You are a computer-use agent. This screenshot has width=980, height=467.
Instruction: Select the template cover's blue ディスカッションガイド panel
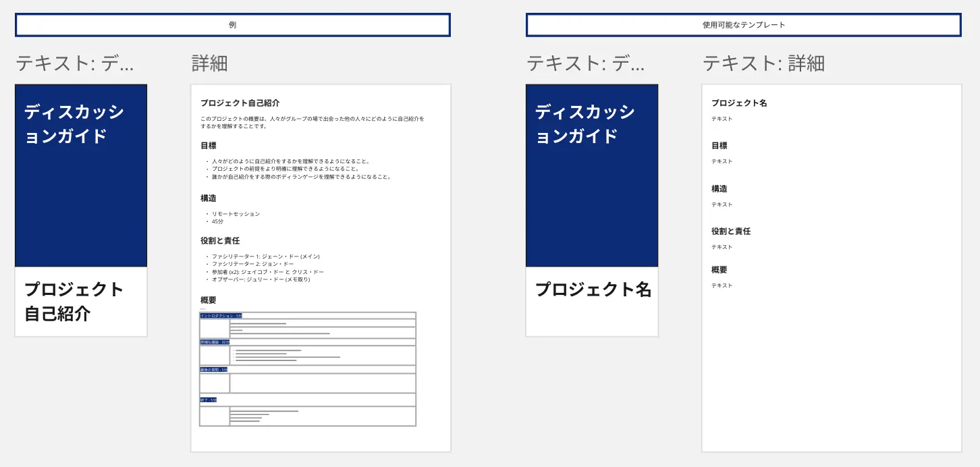592,175
